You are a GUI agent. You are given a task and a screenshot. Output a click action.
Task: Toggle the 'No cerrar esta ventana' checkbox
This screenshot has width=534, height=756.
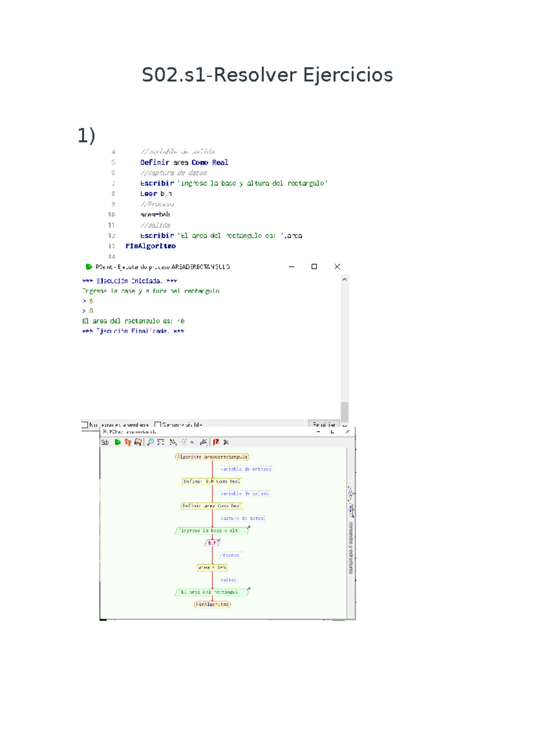click(85, 425)
